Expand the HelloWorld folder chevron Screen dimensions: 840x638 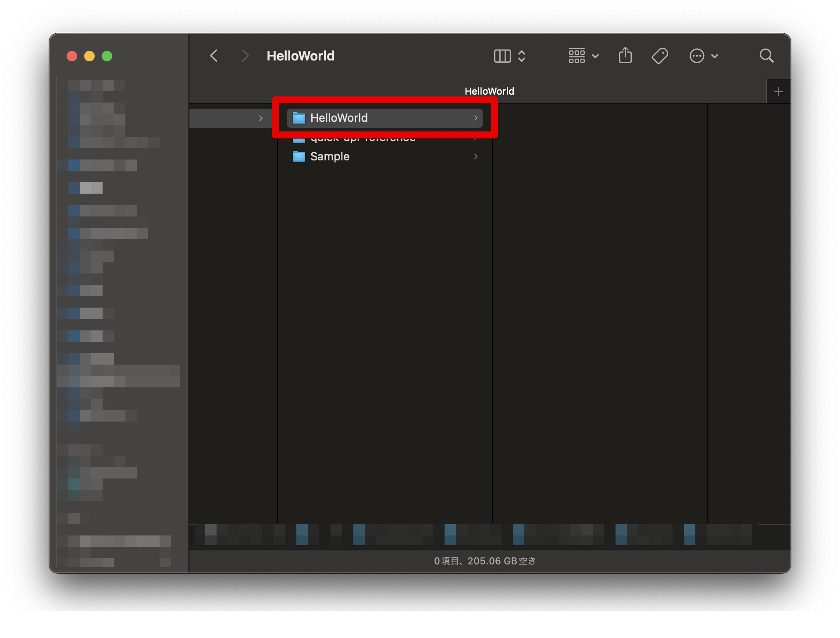[476, 118]
